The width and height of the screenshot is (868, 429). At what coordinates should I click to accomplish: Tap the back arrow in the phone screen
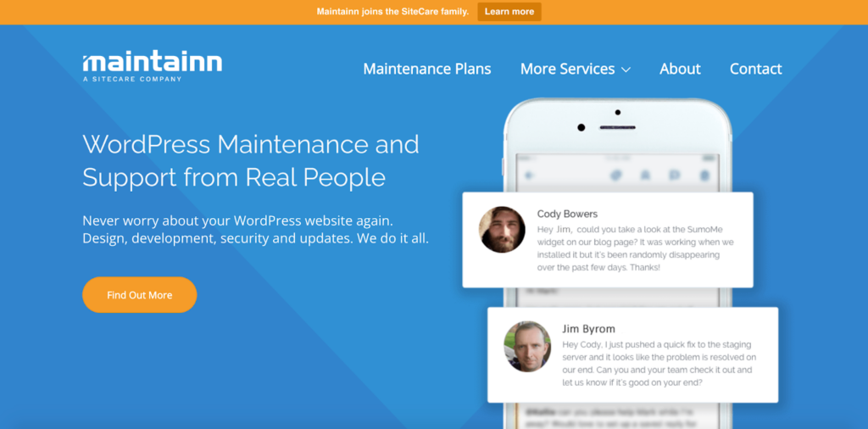(x=529, y=175)
